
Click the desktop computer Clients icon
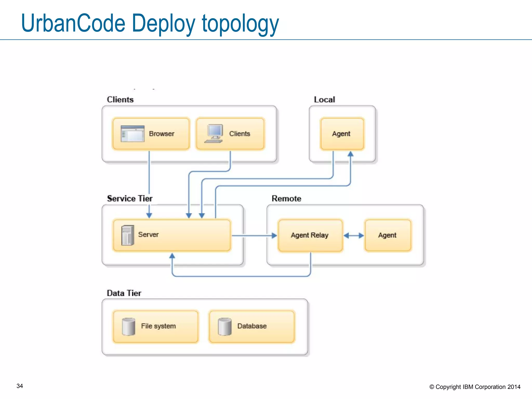214,134
